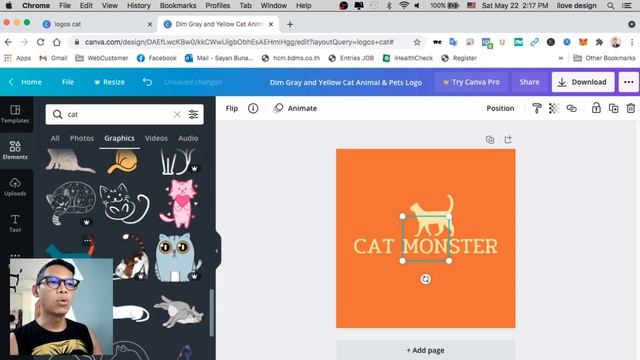Add the white outline smiling cat graphic
The image size is (640, 360).
pyautogui.click(x=124, y=204)
